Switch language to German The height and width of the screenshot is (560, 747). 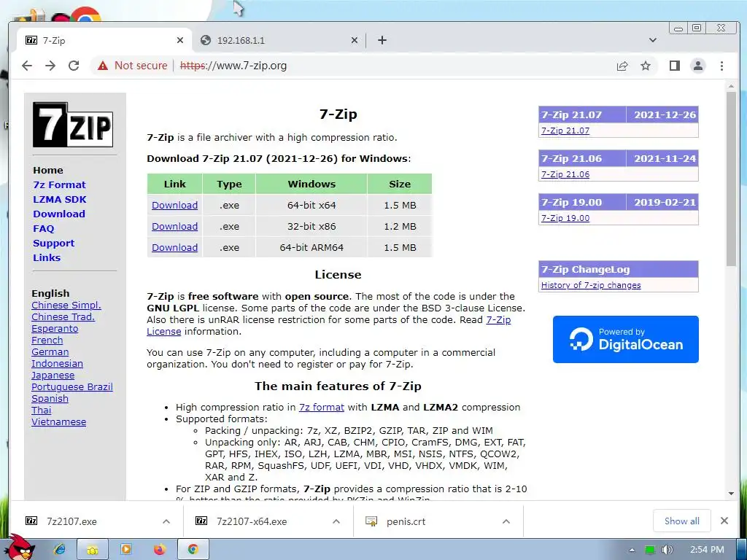[50, 352]
